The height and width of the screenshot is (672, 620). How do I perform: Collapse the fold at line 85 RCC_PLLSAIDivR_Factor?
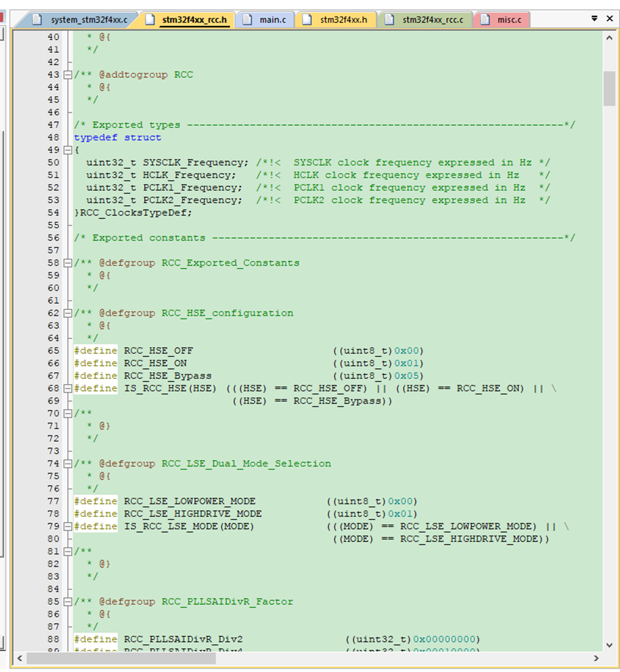(x=68, y=602)
